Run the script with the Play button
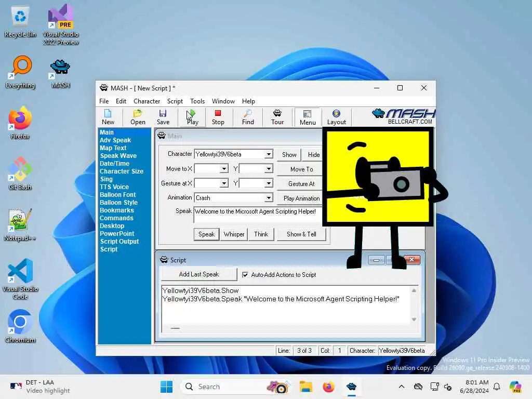The image size is (532, 399). pos(192,117)
